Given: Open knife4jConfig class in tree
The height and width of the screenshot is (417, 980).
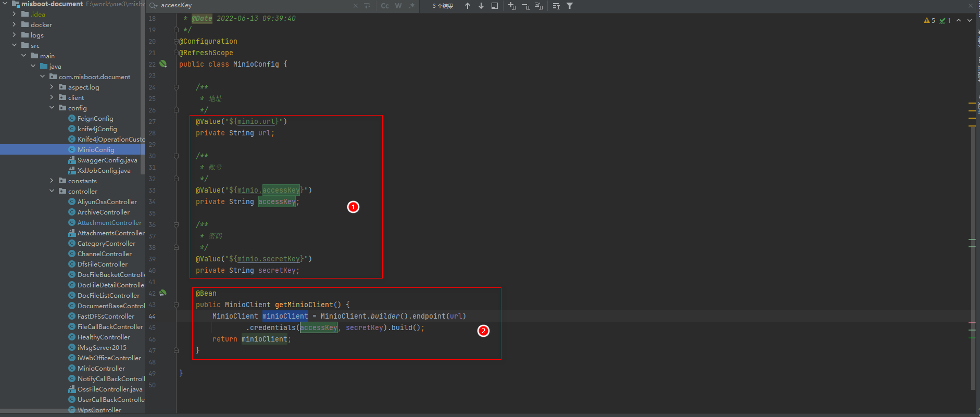Looking at the screenshot, I should [x=97, y=129].
